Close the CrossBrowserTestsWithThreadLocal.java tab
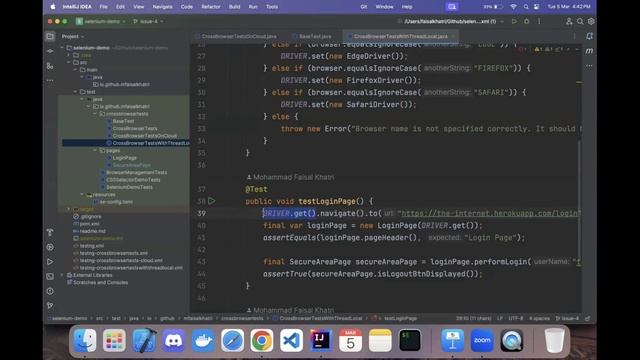Image resolution: width=640 pixels, height=360 pixels. click(x=453, y=36)
